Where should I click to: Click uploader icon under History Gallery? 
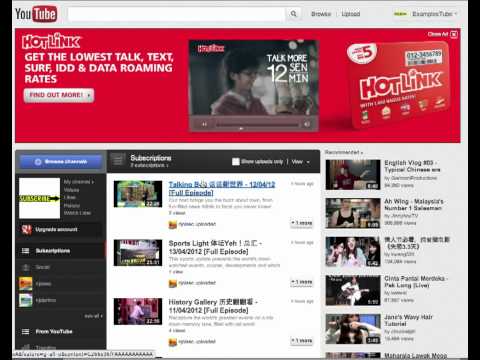pos(172,342)
